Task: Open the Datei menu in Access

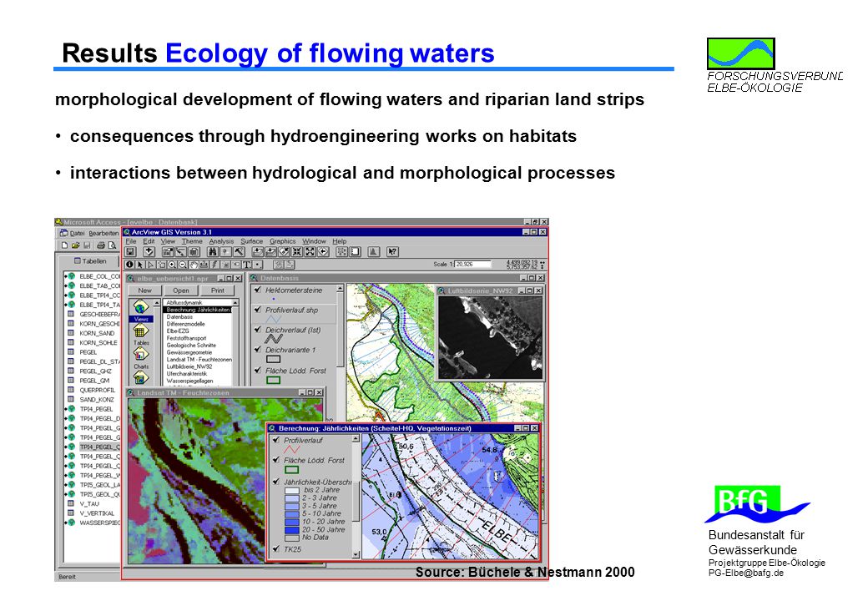Action: 78,233
